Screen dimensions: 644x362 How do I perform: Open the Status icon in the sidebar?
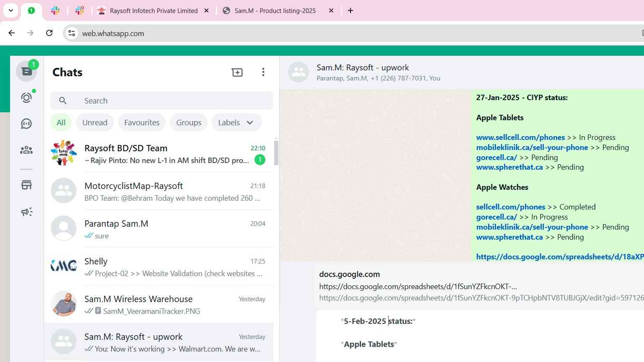coord(26,98)
